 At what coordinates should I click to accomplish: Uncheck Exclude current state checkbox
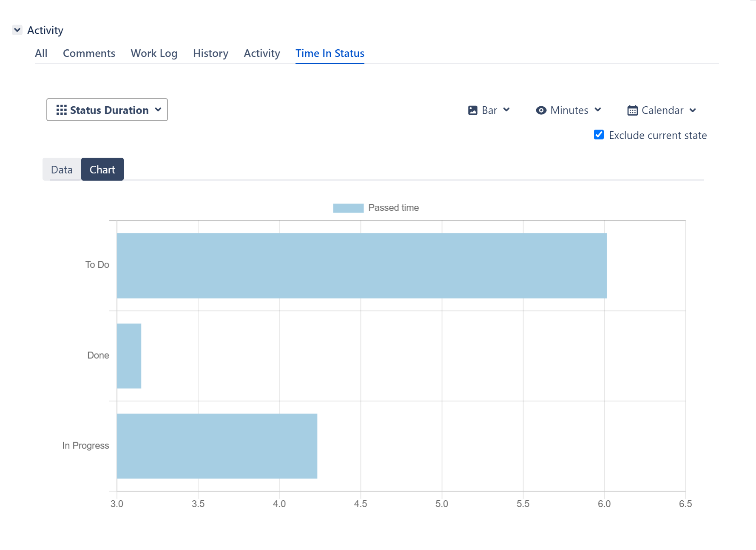click(x=599, y=135)
